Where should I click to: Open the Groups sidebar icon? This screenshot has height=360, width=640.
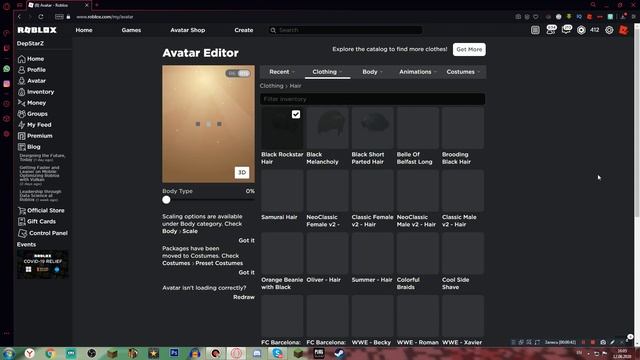pyautogui.click(x=22, y=114)
